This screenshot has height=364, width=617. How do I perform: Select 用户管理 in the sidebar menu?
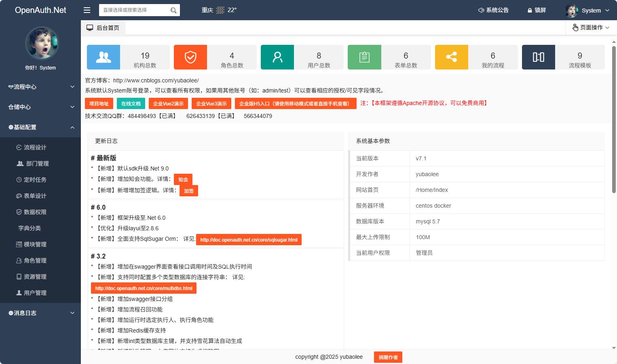tap(36, 292)
